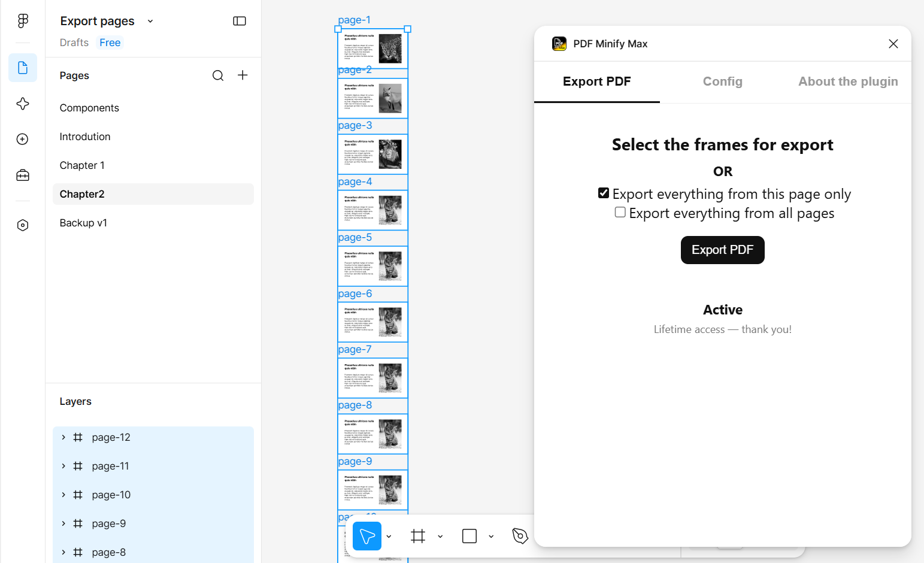Image resolution: width=924 pixels, height=563 pixels.
Task: Expand the page-11 layer
Action: coord(63,466)
